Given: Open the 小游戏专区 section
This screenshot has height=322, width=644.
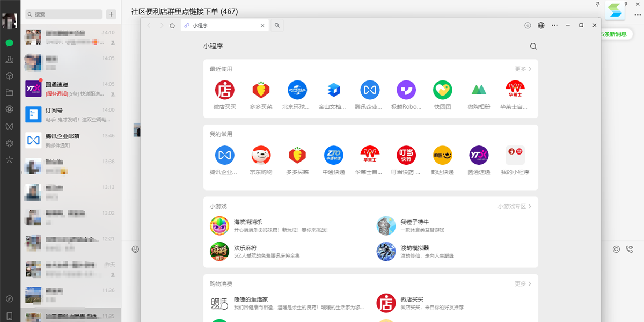Looking at the screenshot, I should (511, 206).
